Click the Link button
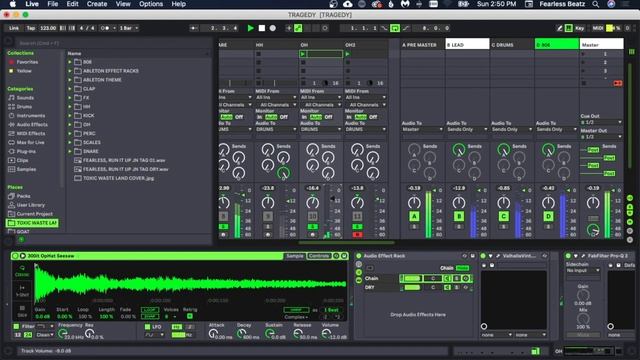The height and width of the screenshot is (360, 640). tap(14, 28)
